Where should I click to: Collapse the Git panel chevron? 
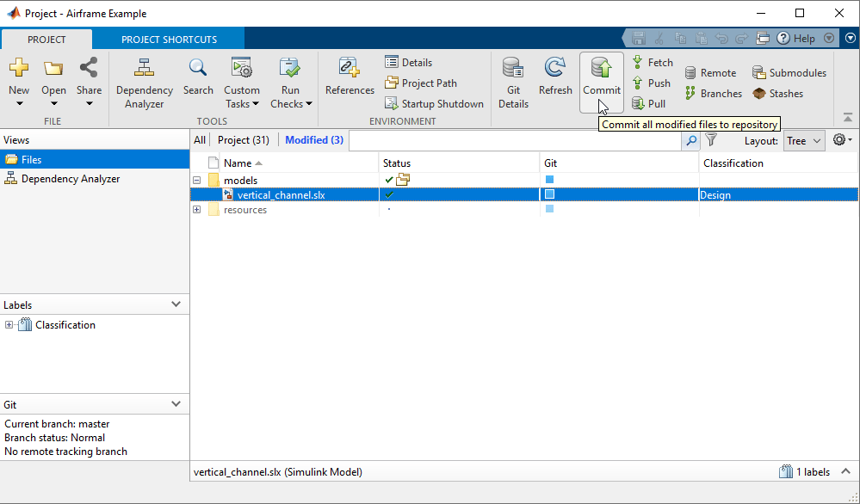[x=176, y=403]
